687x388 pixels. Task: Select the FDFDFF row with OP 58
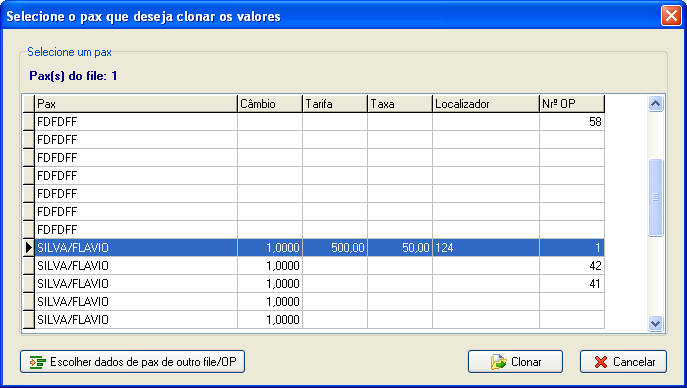point(314,122)
